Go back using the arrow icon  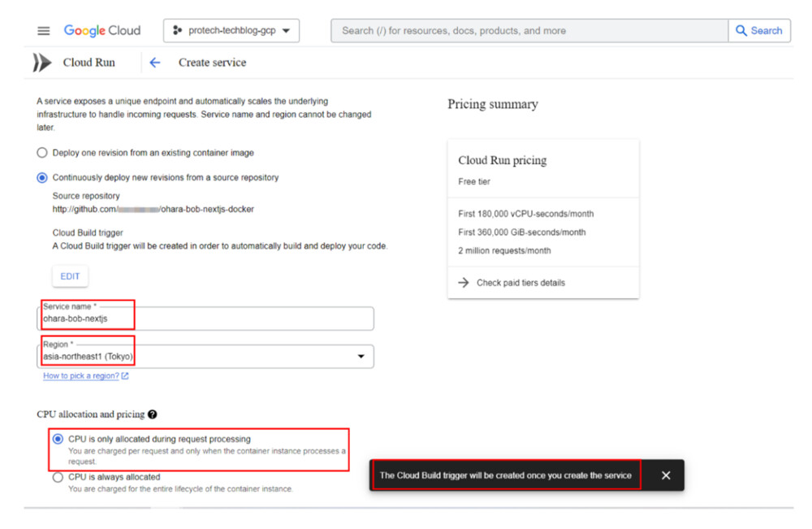click(x=155, y=63)
